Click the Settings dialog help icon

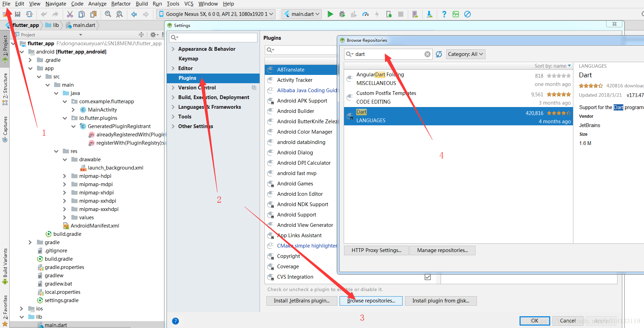pos(175,321)
